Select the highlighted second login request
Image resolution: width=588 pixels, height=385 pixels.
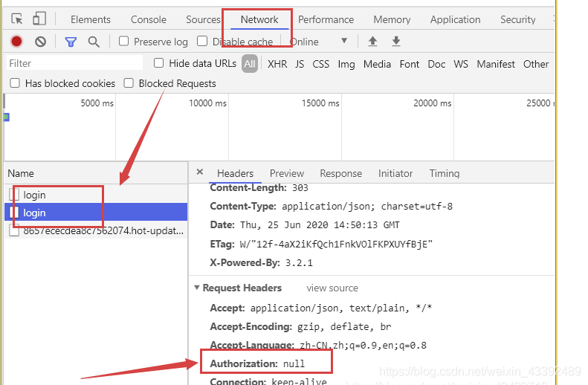tap(96, 212)
